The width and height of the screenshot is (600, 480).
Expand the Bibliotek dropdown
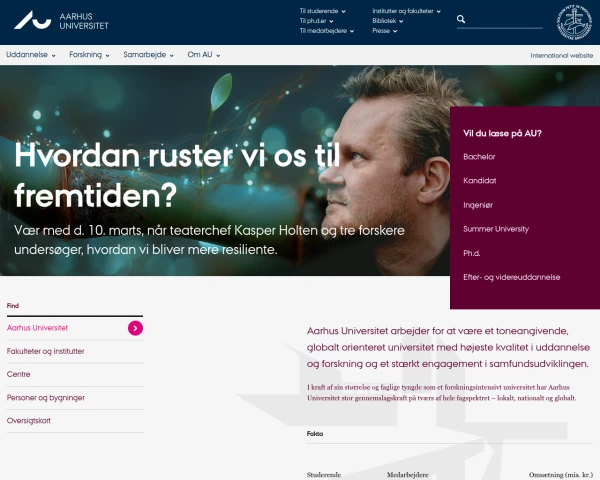click(x=388, y=21)
